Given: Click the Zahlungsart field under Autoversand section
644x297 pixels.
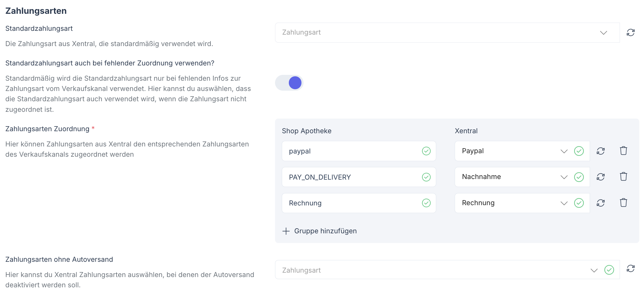Looking at the screenshot, I should (x=382, y=269).
